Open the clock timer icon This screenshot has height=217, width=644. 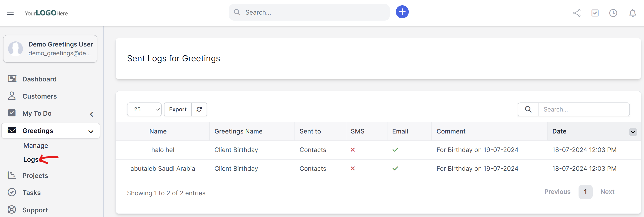point(613,13)
